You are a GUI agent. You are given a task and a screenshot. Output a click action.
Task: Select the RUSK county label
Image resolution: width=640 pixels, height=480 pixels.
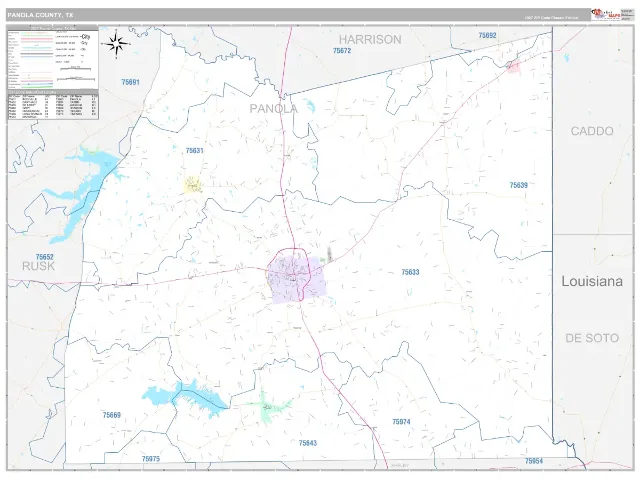(38, 266)
